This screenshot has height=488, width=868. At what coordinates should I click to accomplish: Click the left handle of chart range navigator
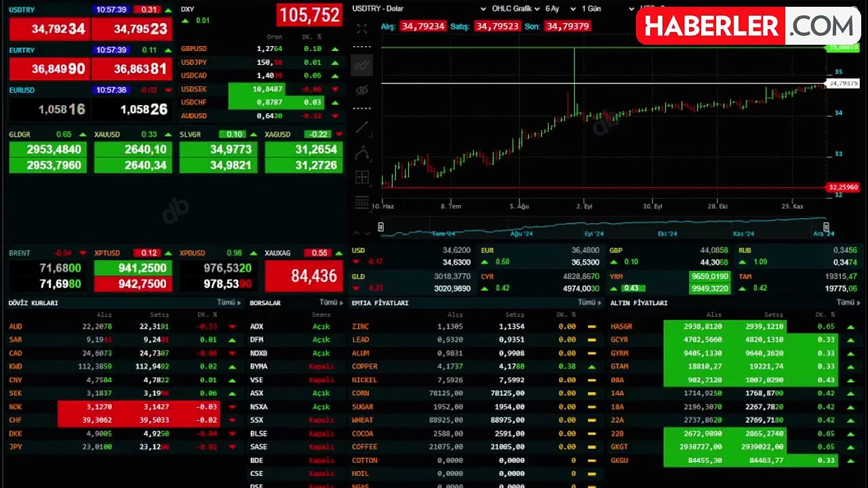click(x=380, y=227)
